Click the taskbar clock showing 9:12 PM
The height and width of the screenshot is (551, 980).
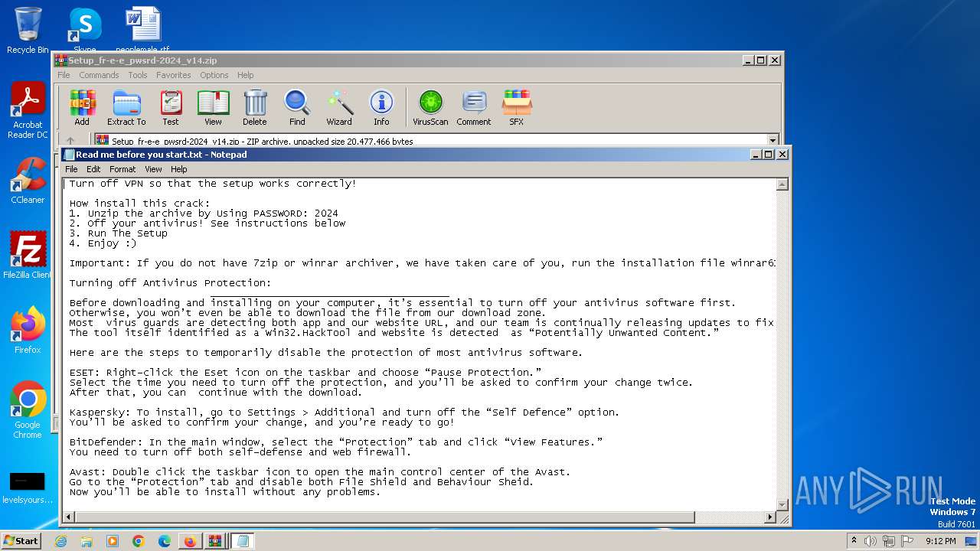pos(940,541)
